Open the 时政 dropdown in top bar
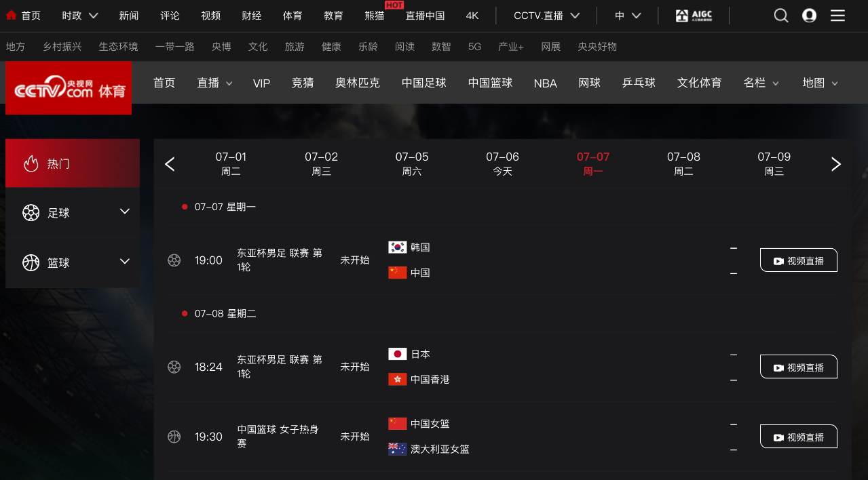The width and height of the screenshot is (868, 480). [80, 16]
